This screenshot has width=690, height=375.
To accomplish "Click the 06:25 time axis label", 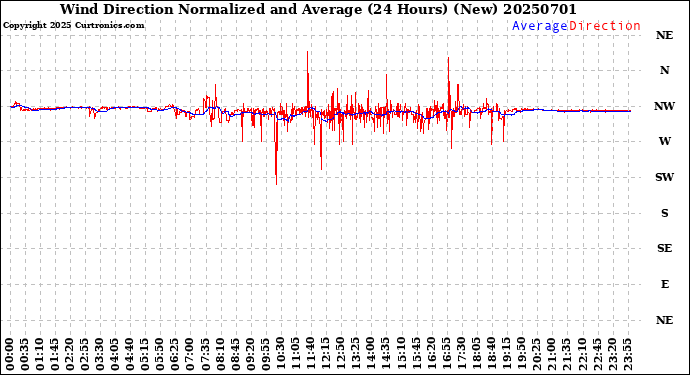I will coord(175,355).
